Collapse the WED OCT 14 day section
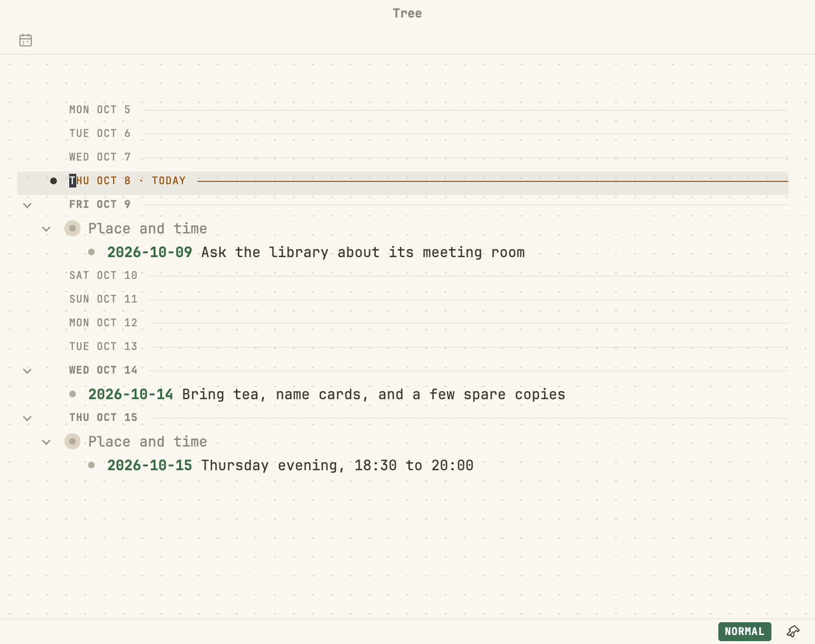Screen dimensions: 815x644 pyautogui.click(x=27, y=371)
